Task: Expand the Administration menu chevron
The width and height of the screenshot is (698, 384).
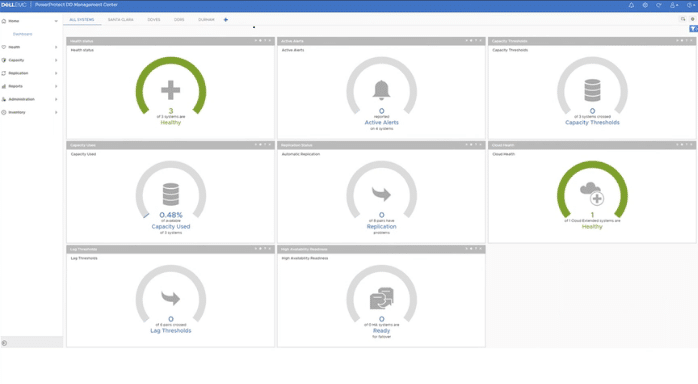Action: tap(56, 99)
